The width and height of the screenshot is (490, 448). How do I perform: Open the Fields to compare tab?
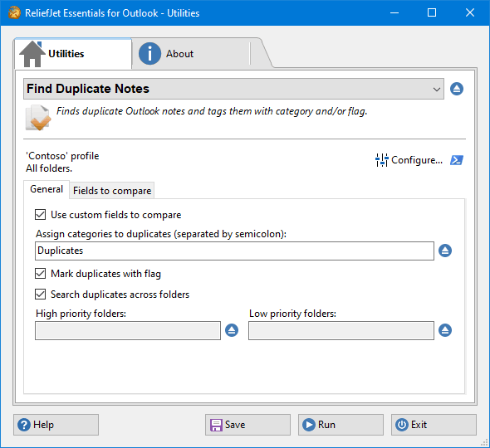(x=112, y=191)
